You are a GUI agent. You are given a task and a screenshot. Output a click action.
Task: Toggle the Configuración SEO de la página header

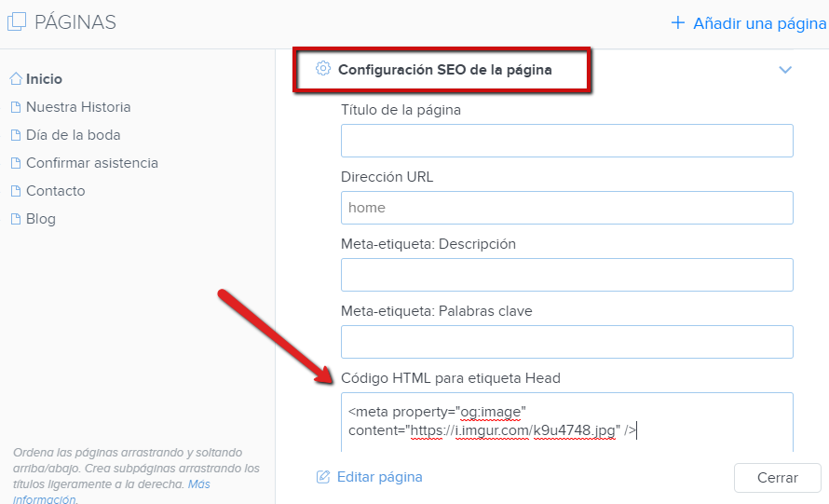click(444, 70)
